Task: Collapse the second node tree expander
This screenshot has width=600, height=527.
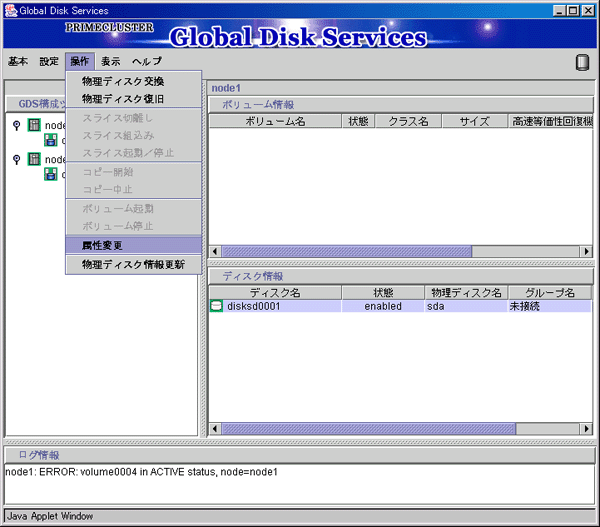Action: click(16, 159)
